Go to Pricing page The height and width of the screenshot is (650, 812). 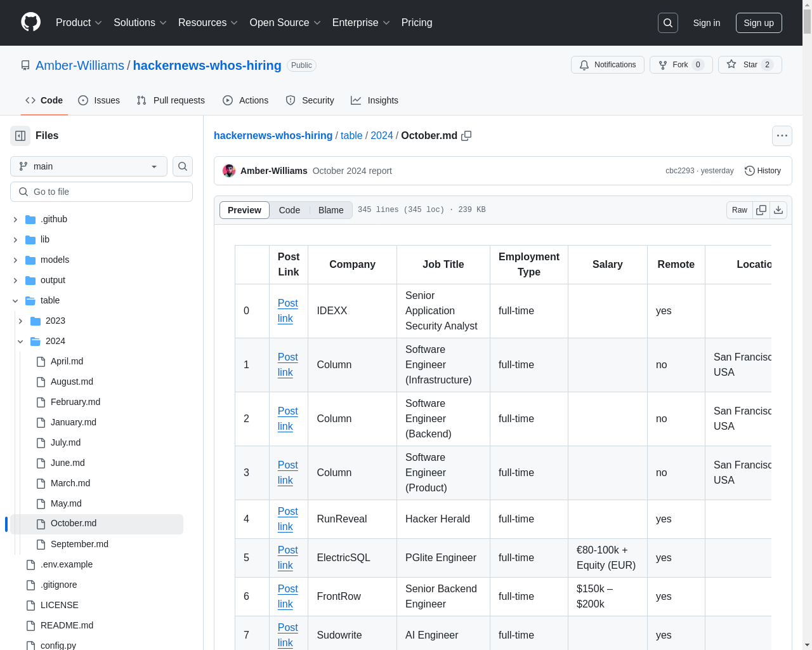pyautogui.click(x=417, y=23)
